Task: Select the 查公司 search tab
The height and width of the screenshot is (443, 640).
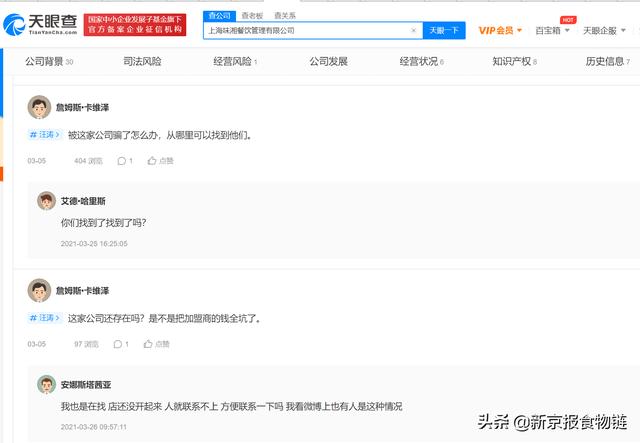Action: tap(220, 16)
